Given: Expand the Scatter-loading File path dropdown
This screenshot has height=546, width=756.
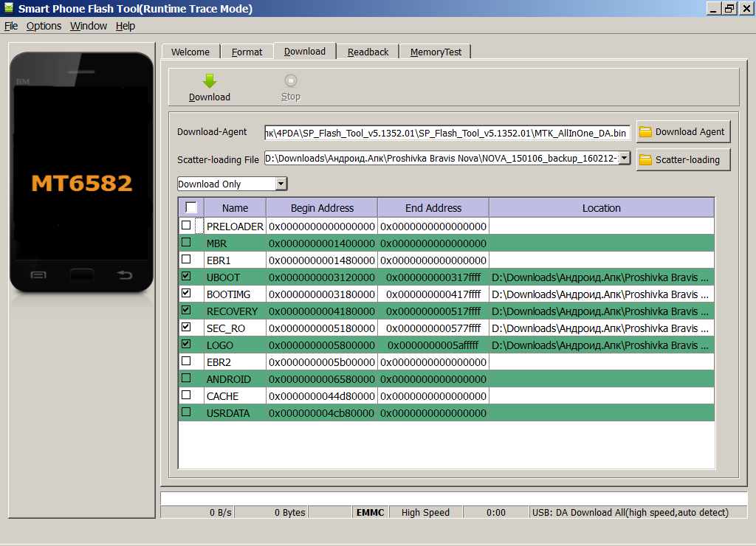Looking at the screenshot, I should click(x=625, y=158).
